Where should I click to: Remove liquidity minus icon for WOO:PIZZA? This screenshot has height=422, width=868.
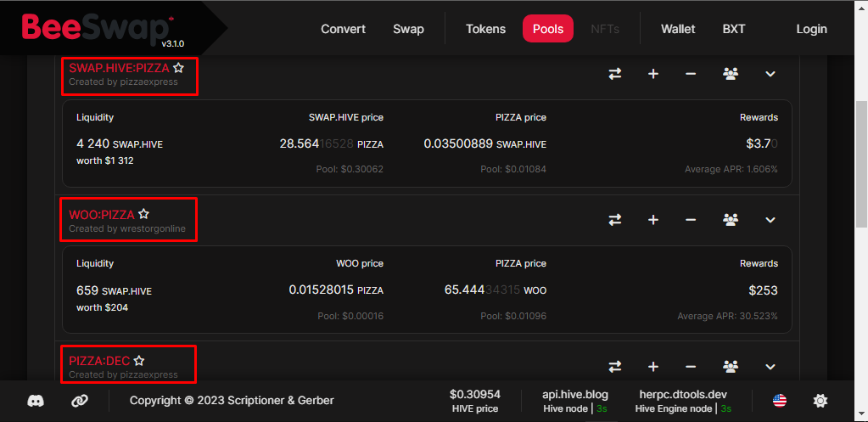tap(691, 220)
